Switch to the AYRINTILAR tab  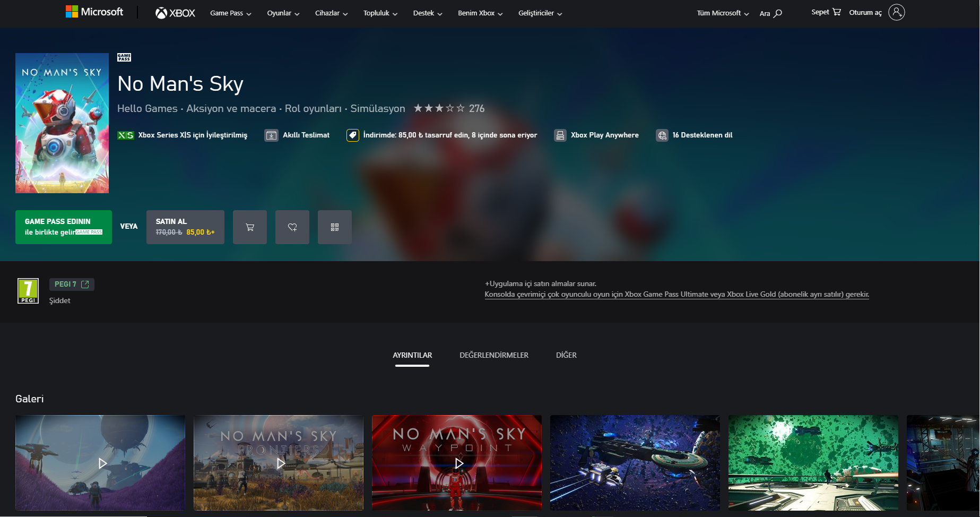pos(412,355)
